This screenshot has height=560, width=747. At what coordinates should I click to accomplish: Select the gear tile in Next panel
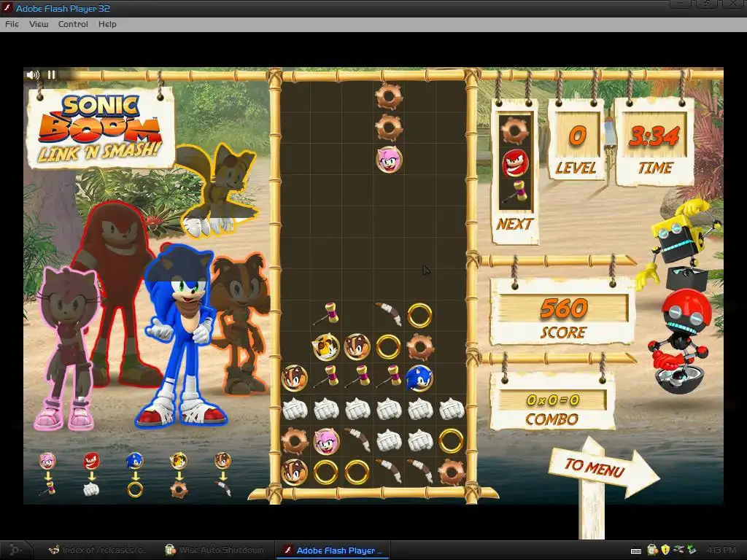click(516, 131)
